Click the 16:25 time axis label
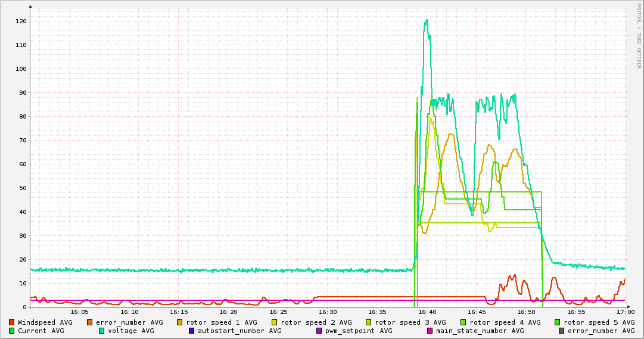Viewport: 644px width, 339px height. tap(278, 312)
